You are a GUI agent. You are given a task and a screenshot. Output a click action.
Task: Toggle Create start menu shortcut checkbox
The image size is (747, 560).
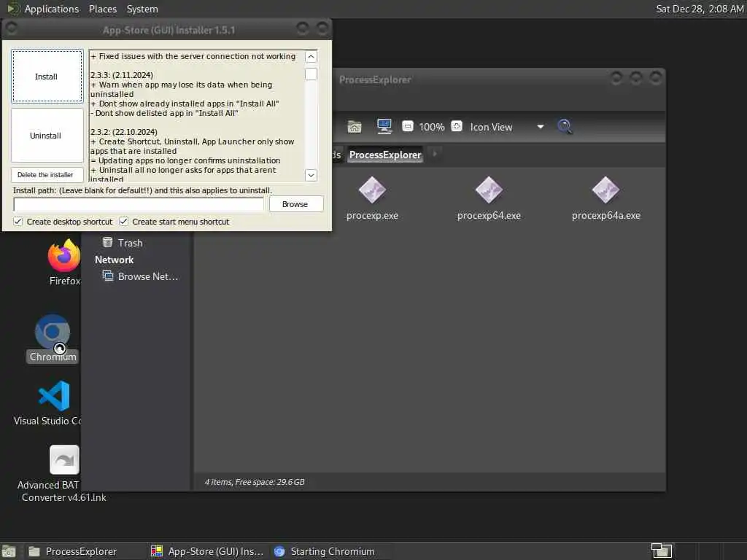click(123, 222)
